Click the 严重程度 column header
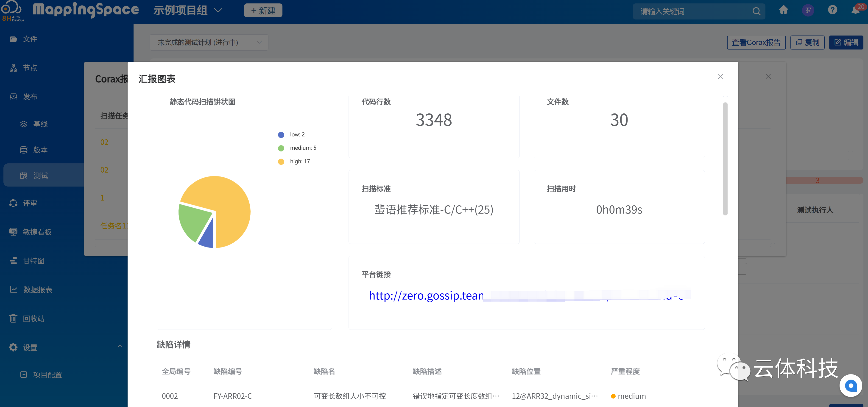868x407 pixels. pyautogui.click(x=625, y=371)
